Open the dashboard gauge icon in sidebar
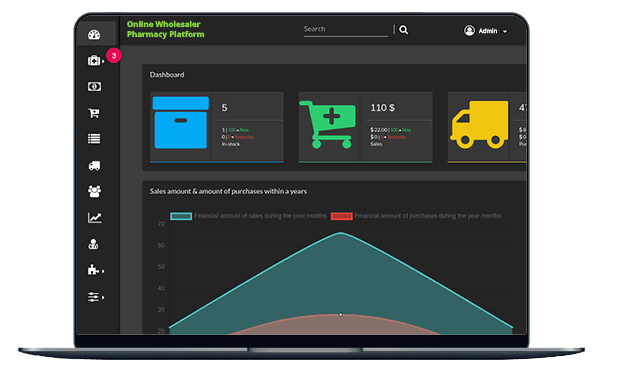 [94, 35]
